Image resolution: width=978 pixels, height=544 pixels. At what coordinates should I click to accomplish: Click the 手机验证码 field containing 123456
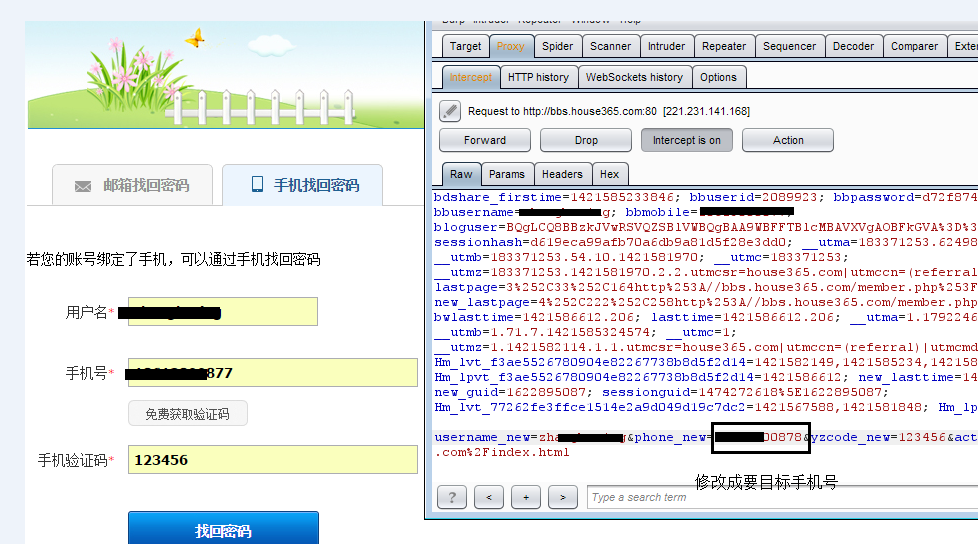point(273,460)
